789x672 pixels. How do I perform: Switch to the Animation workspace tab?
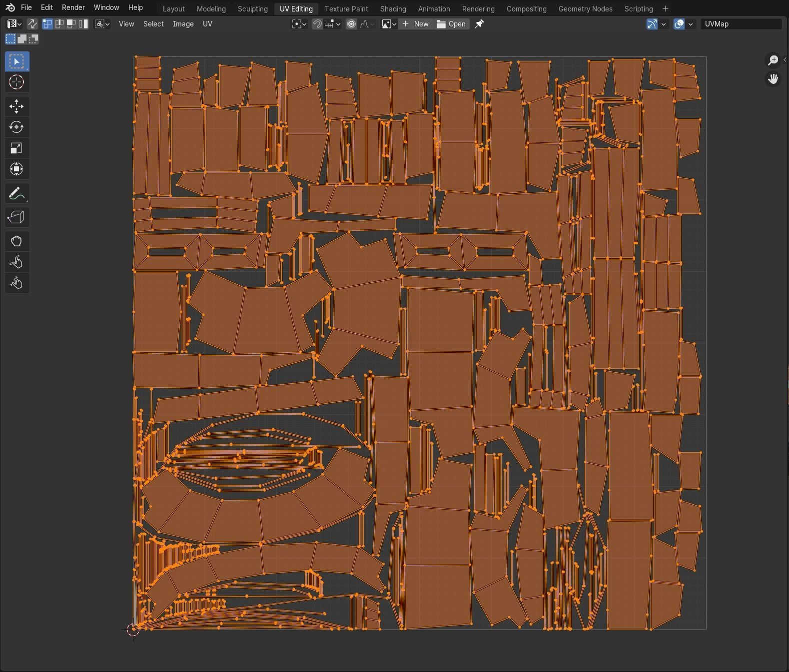[434, 9]
